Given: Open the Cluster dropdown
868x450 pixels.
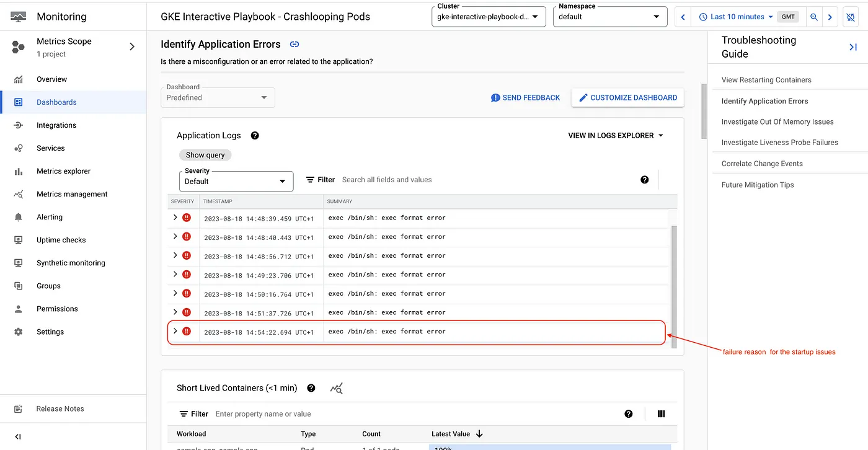Looking at the screenshot, I should (x=489, y=17).
